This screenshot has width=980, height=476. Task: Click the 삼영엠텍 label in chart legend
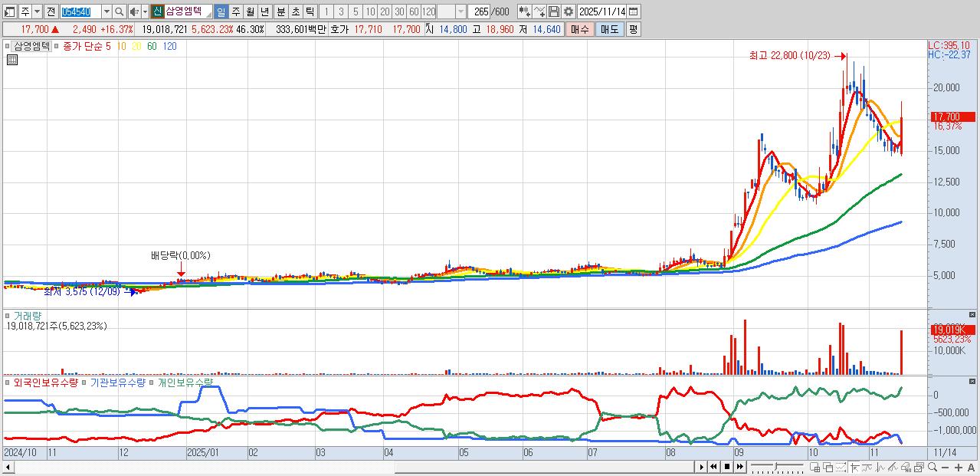pos(33,46)
